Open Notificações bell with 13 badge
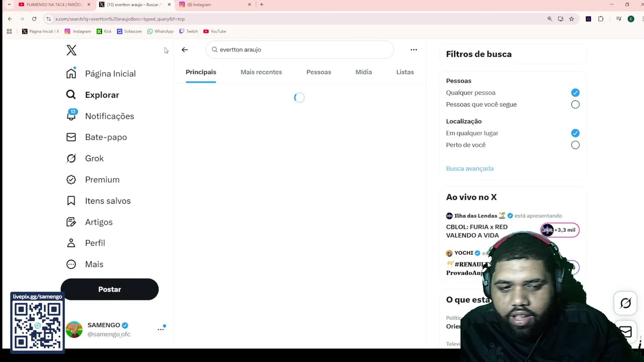The image size is (644, 362). click(x=71, y=116)
